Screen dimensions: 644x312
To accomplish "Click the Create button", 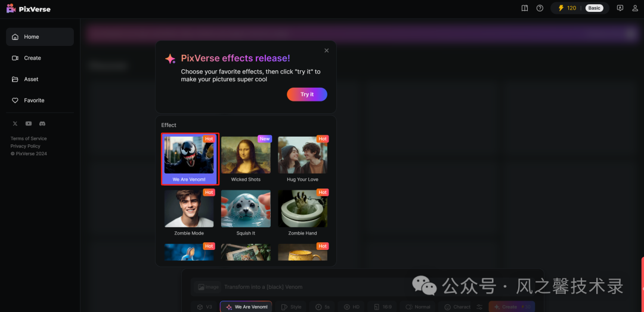I will [x=512, y=307].
